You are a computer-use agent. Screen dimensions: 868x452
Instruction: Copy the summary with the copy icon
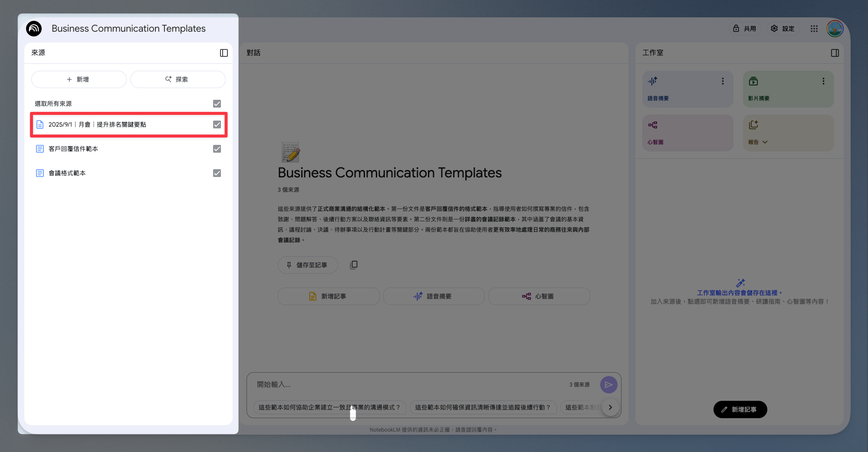[x=354, y=265]
